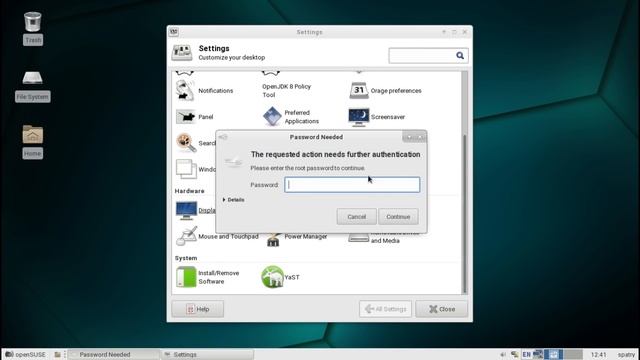Image resolution: width=640 pixels, height=360 pixels.
Task: Open the Panel settings icon
Action: pyautogui.click(x=185, y=117)
